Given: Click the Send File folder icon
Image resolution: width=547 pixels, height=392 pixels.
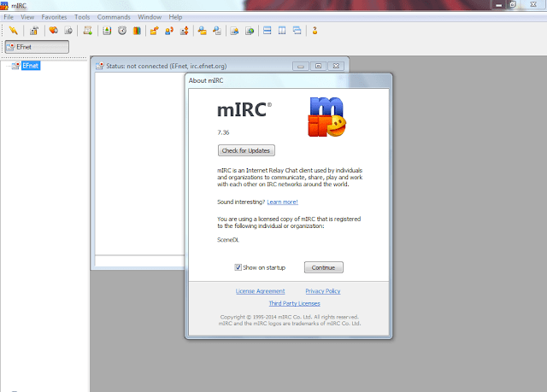Looking at the screenshot, I should (154, 31).
